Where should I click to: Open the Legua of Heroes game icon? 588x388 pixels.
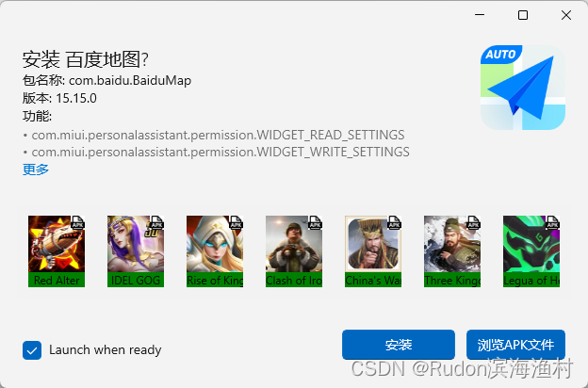point(531,244)
